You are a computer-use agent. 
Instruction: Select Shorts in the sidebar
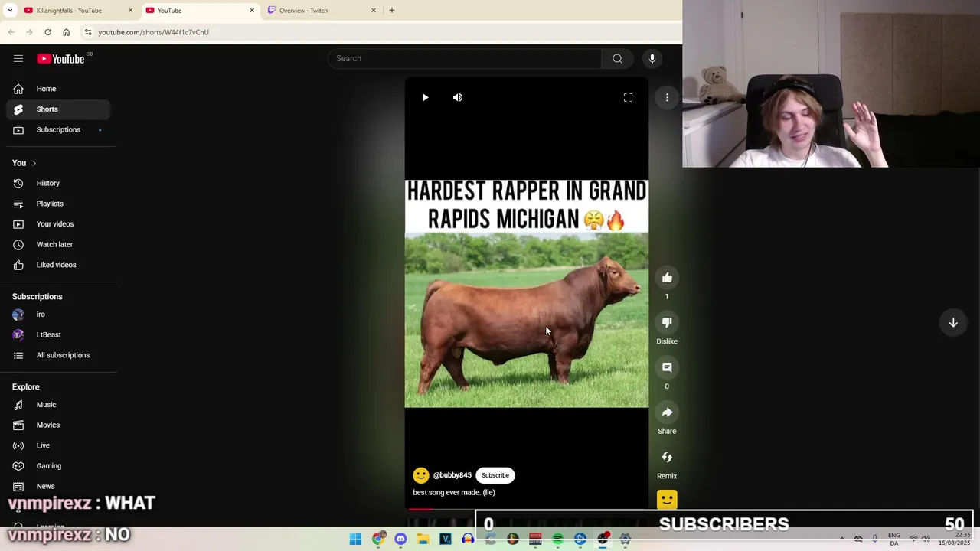58,109
